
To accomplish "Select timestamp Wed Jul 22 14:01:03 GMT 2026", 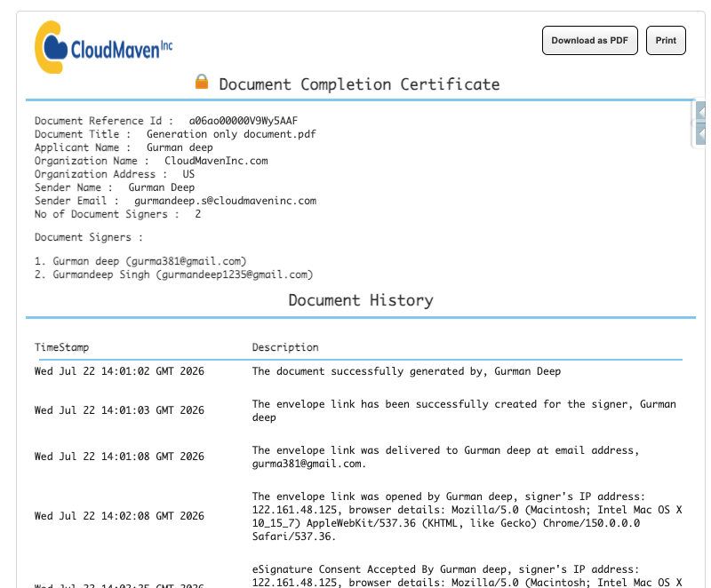I will [119, 410].
